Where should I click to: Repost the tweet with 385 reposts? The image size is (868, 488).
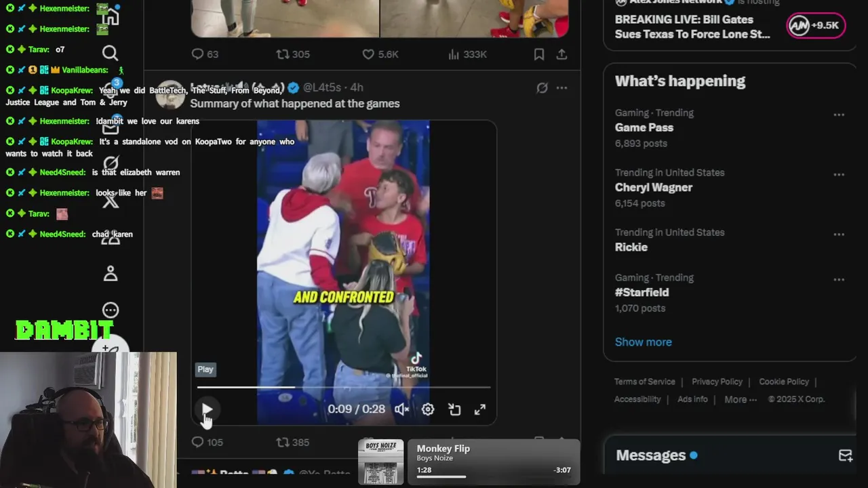tap(293, 442)
